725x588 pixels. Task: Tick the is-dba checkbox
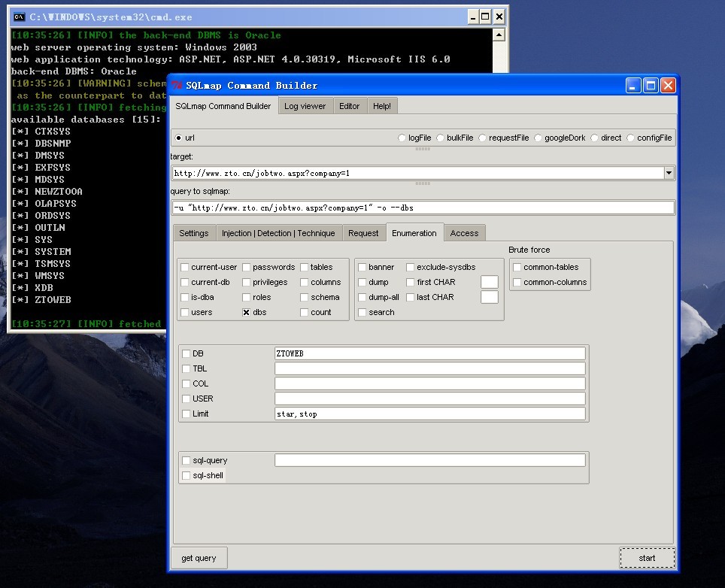(185, 297)
